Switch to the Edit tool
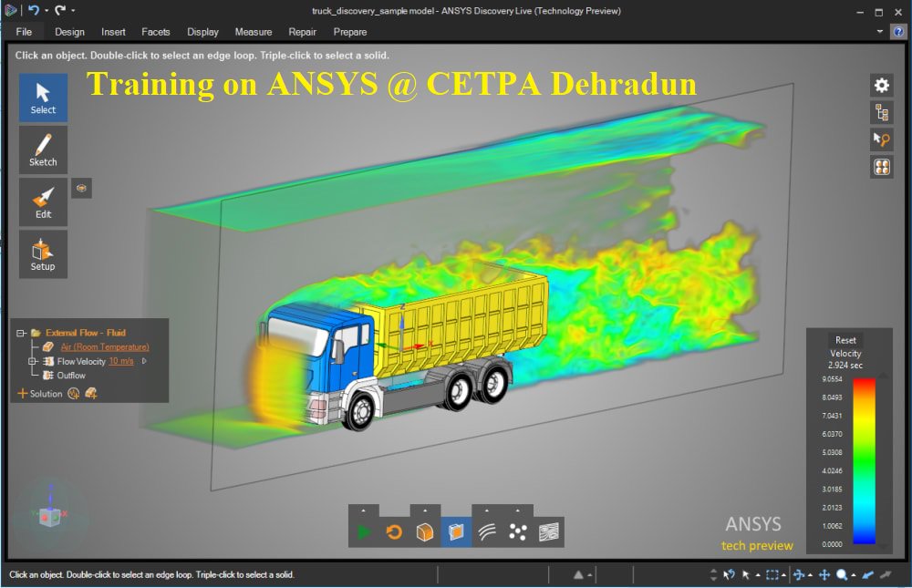The height and width of the screenshot is (588, 912). tap(43, 201)
